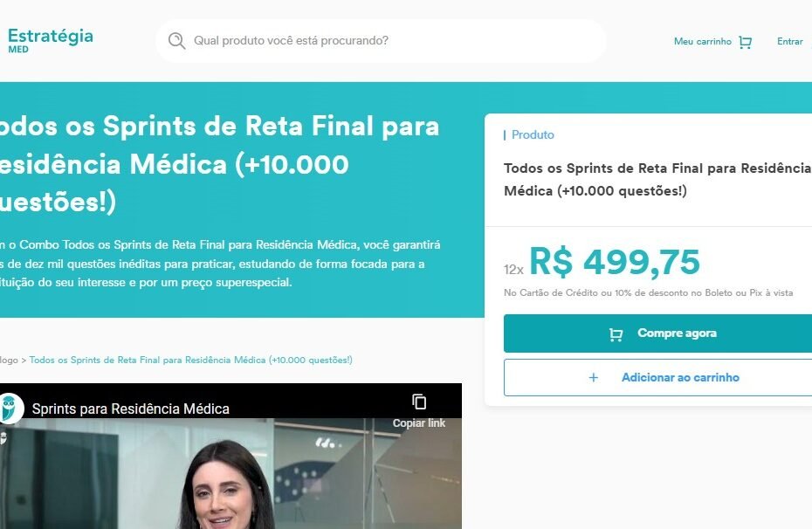Click the Produto label in card
812x529 pixels.
[x=533, y=134]
